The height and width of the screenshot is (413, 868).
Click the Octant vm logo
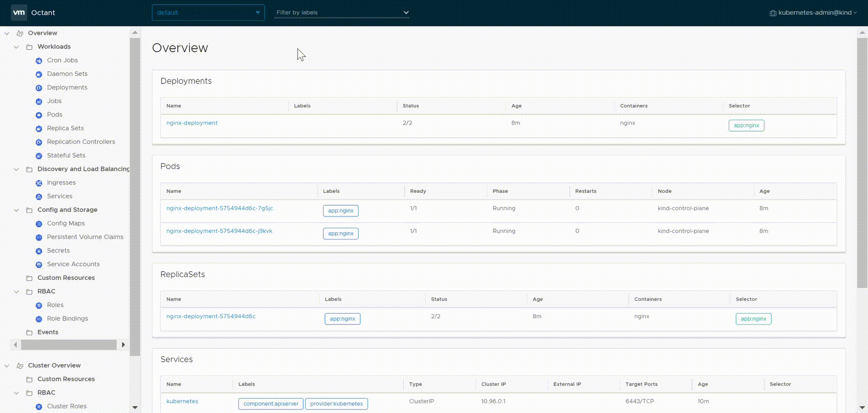pos(19,13)
